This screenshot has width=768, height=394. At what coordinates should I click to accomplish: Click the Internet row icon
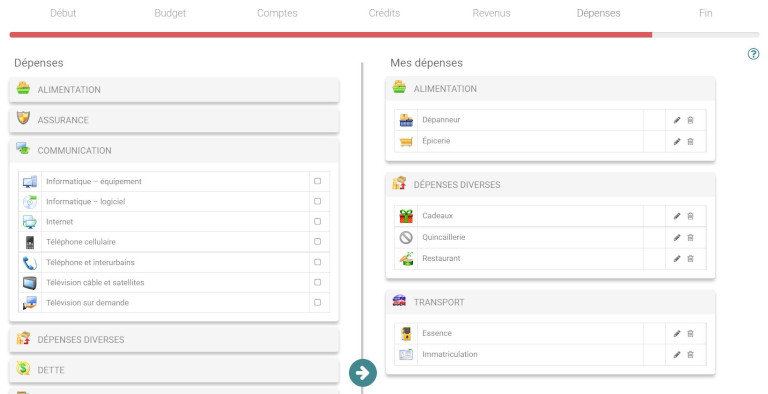[30, 222]
